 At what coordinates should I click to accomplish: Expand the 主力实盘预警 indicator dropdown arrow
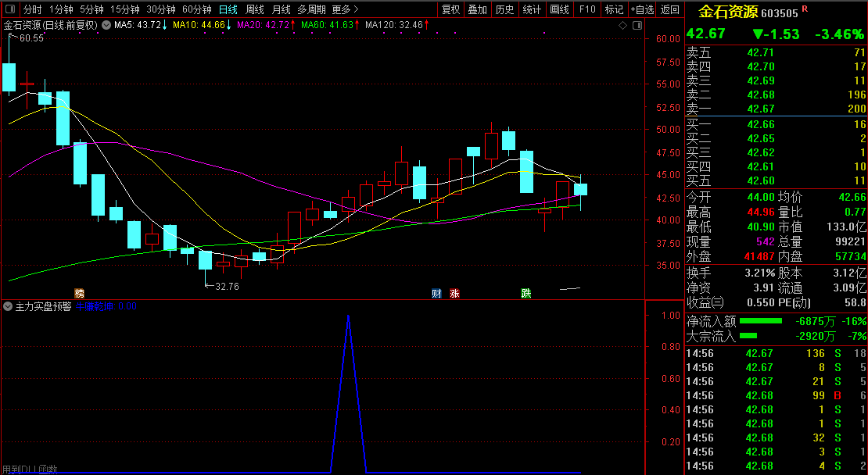(9, 307)
